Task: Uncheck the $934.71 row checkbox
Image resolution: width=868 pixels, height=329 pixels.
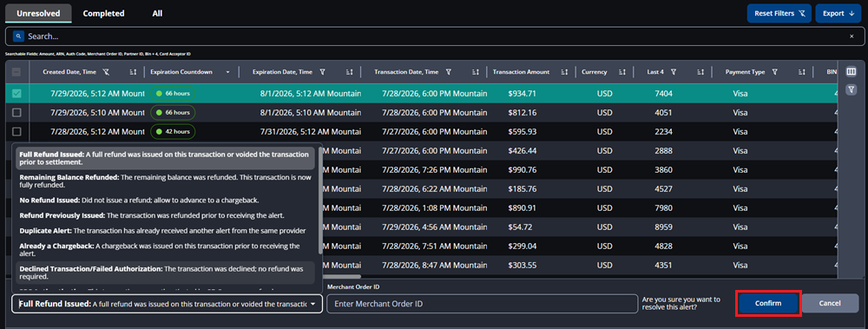Action: (x=16, y=94)
